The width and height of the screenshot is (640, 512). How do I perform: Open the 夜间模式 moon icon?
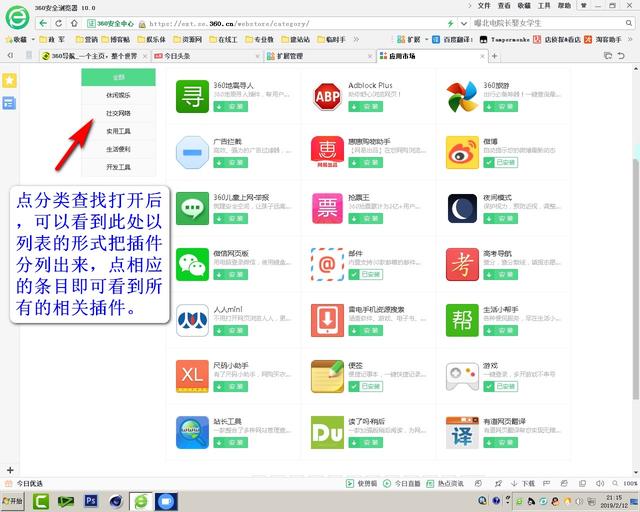(462, 208)
